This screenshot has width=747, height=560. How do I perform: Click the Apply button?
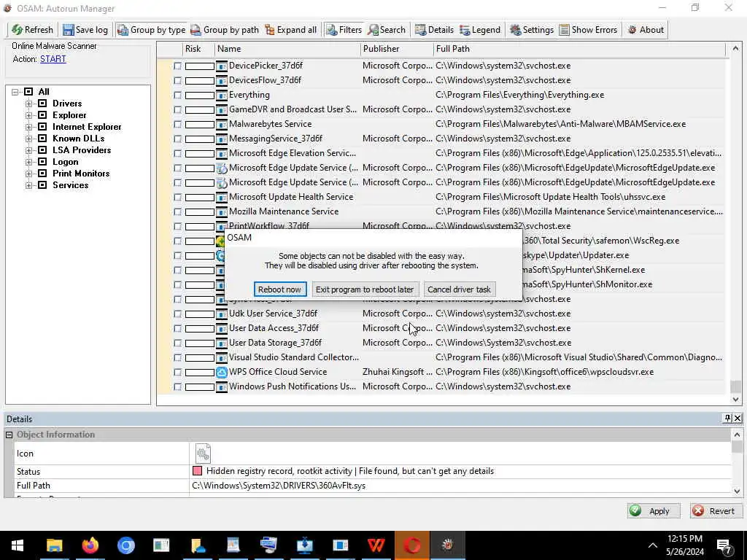click(653, 510)
